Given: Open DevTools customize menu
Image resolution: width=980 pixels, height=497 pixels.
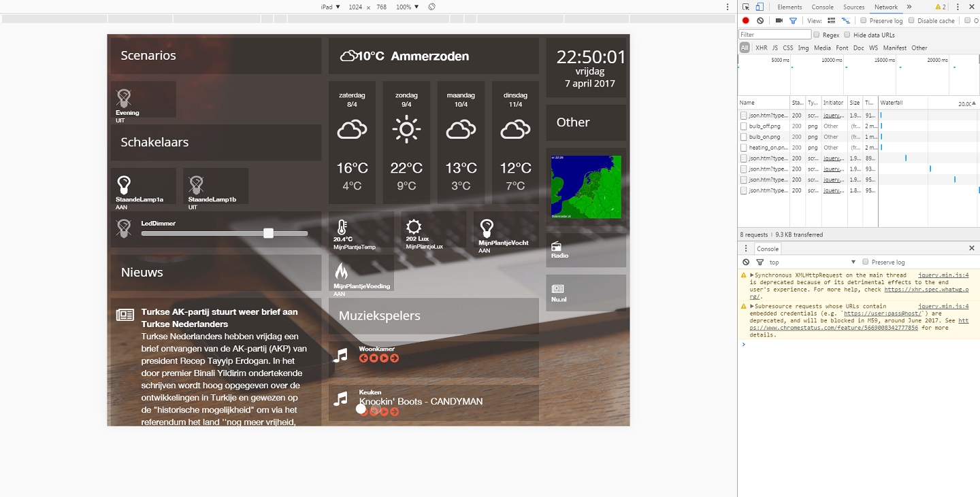Looking at the screenshot, I should [x=958, y=7].
